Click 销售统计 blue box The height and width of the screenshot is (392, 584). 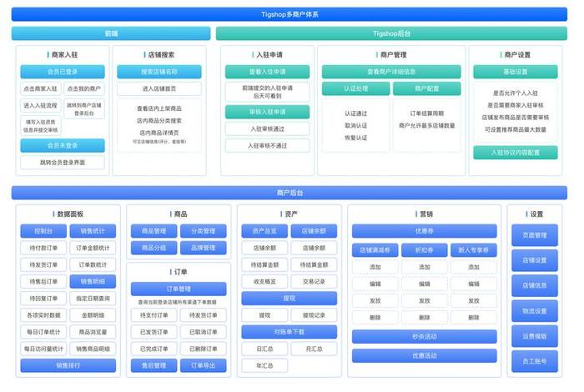93,231
